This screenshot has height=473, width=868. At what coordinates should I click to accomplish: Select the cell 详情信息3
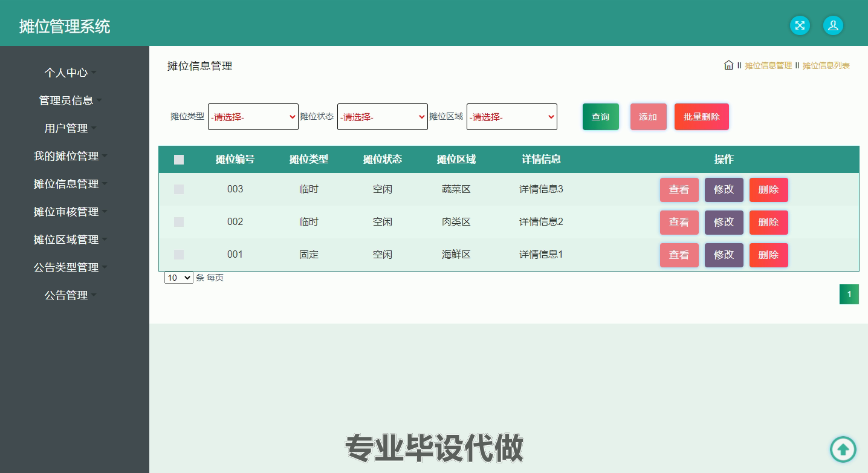pos(542,189)
